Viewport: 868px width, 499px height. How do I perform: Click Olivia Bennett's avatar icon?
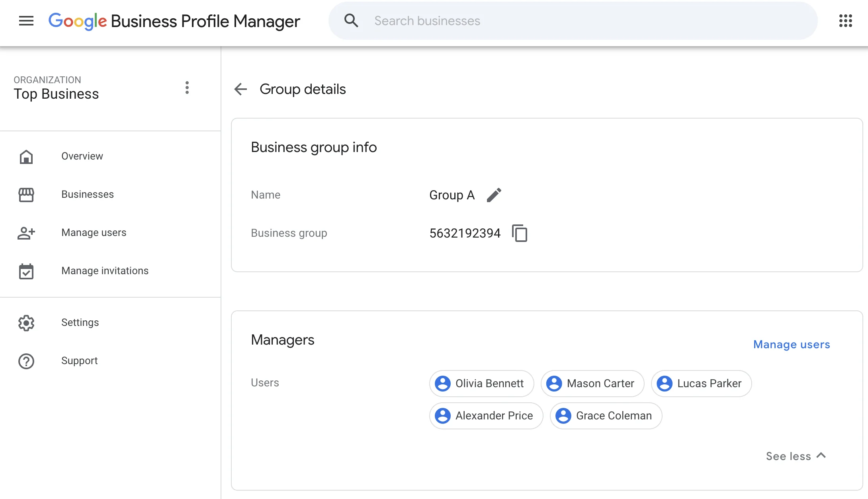point(443,384)
